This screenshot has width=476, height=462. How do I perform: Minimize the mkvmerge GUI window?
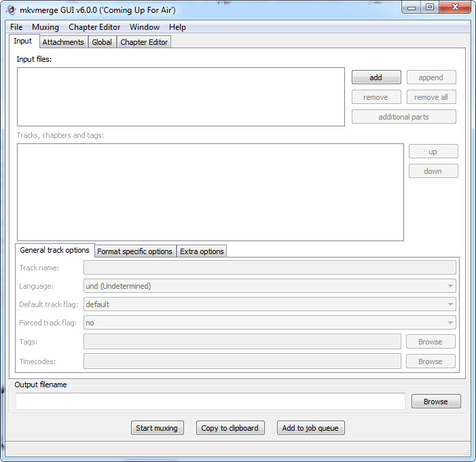[411, 7]
